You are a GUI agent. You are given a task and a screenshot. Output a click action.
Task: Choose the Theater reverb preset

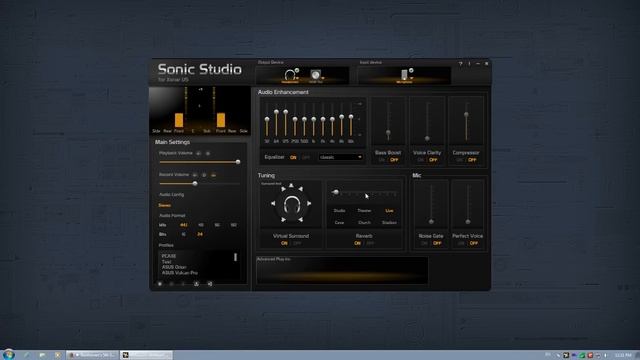coord(364,211)
